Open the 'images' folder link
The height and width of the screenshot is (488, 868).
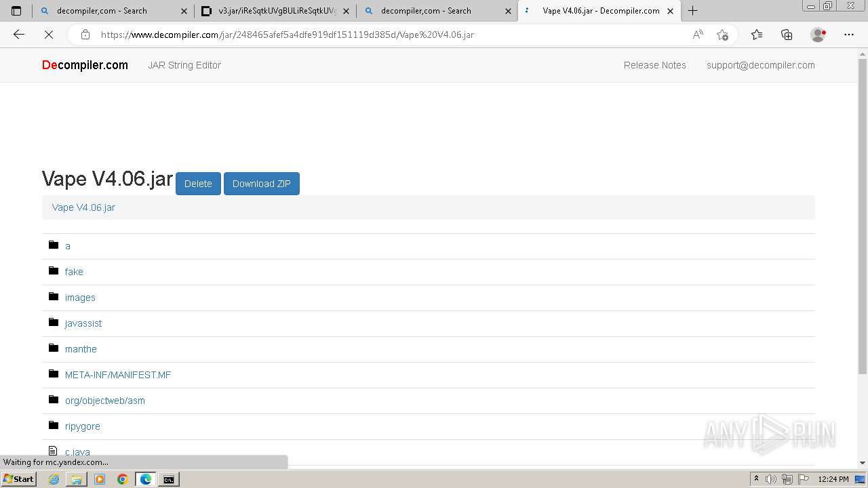pos(80,298)
